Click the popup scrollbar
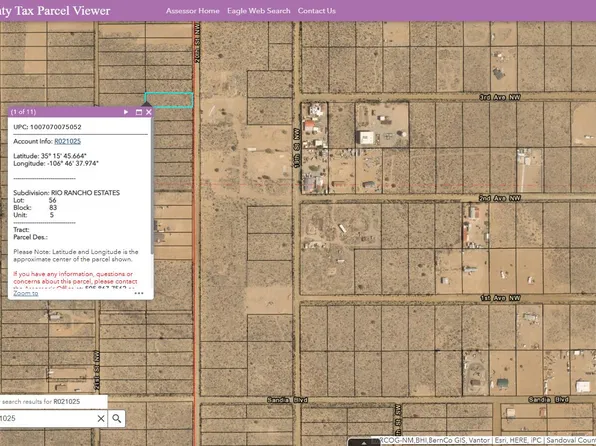This screenshot has height=446, width=596. pyautogui.click(x=152, y=186)
